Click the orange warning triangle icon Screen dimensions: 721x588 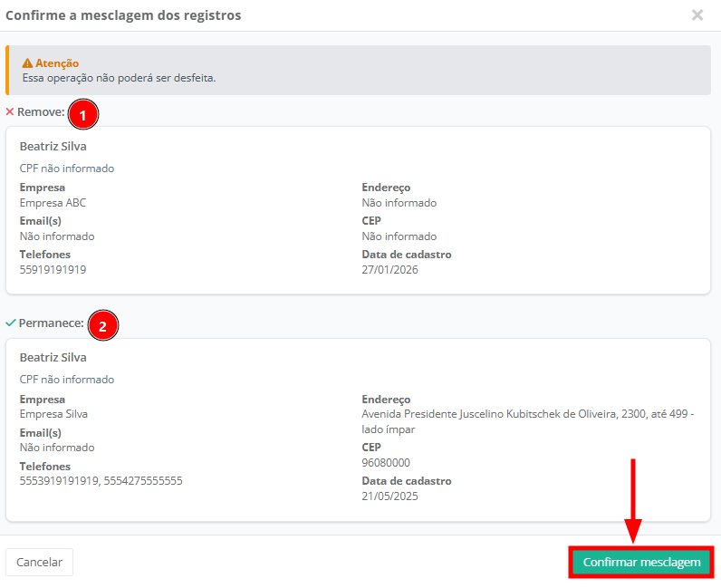(x=27, y=63)
